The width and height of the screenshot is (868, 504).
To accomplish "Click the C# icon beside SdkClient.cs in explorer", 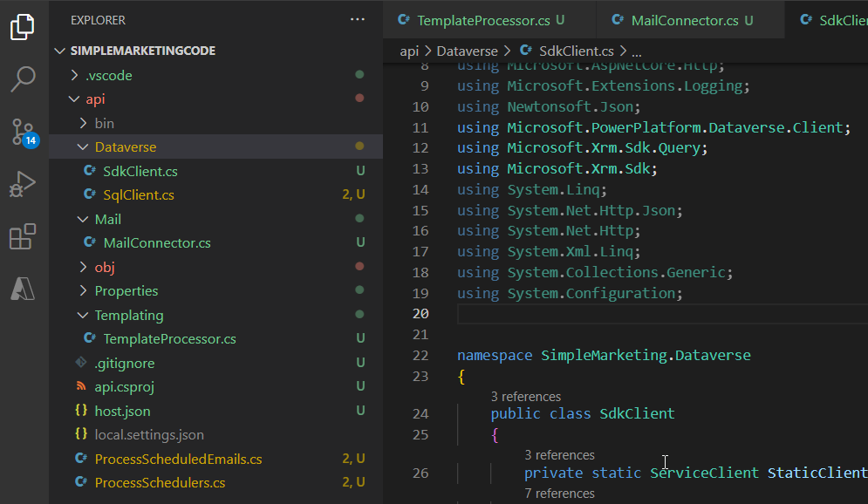I will click(89, 170).
